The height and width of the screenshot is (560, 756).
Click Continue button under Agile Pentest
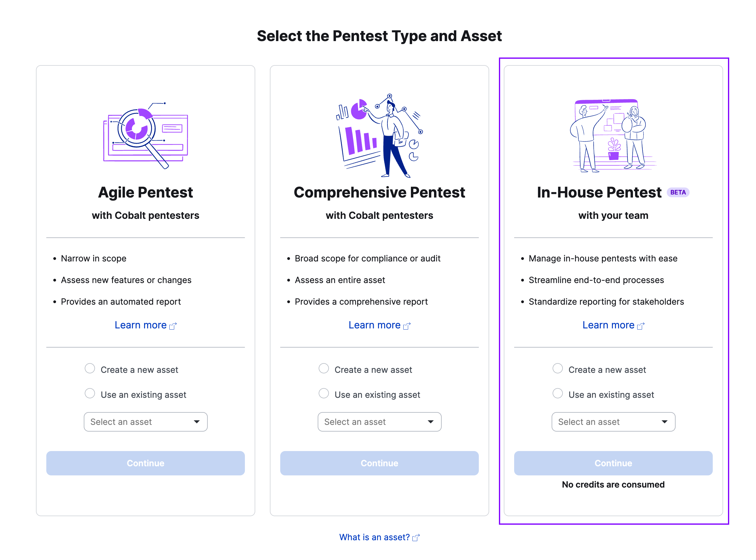coord(145,464)
